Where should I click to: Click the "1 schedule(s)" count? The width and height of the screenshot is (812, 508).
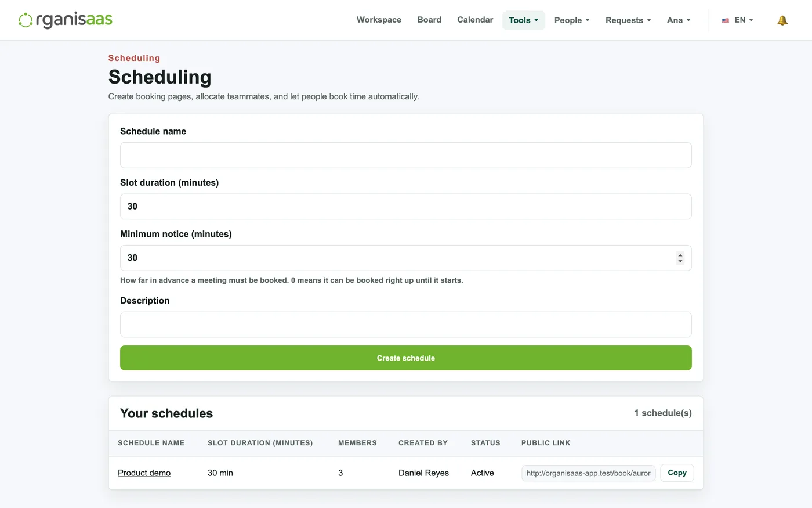click(x=663, y=413)
